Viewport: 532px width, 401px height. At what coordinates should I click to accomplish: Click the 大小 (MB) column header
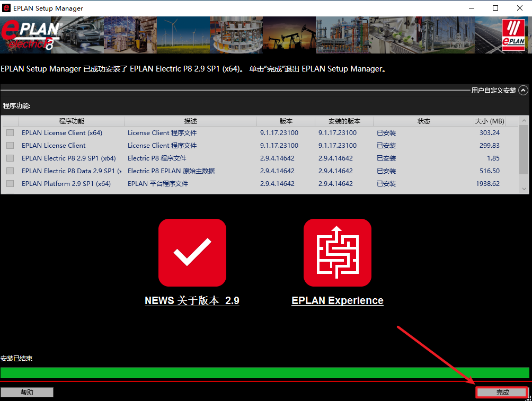[x=489, y=121]
